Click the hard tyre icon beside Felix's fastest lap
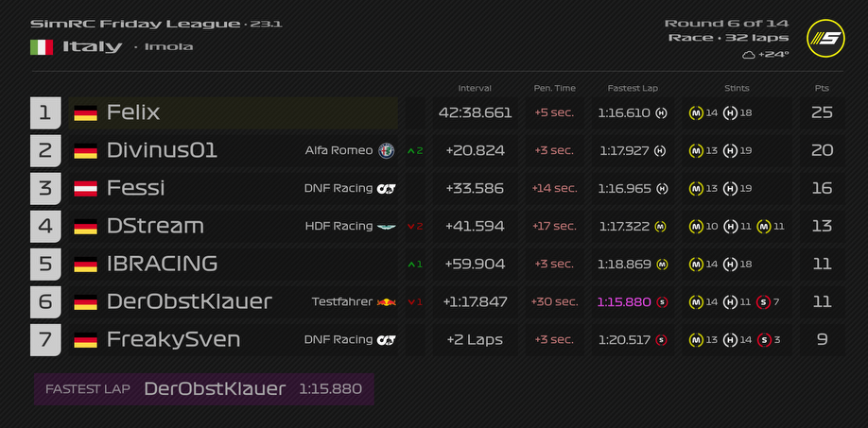The width and height of the screenshot is (868, 428). [x=661, y=112]
